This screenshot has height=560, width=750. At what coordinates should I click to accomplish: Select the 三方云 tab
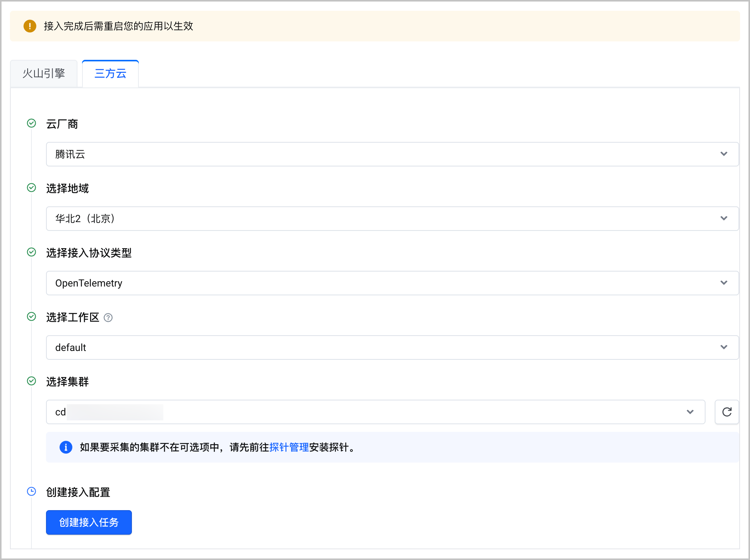tap(110, 74)
